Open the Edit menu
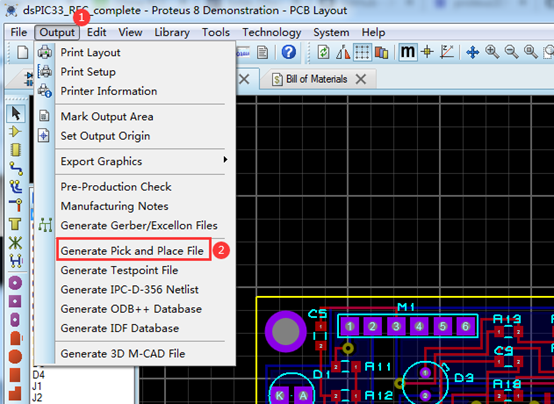 coord(96,33)
